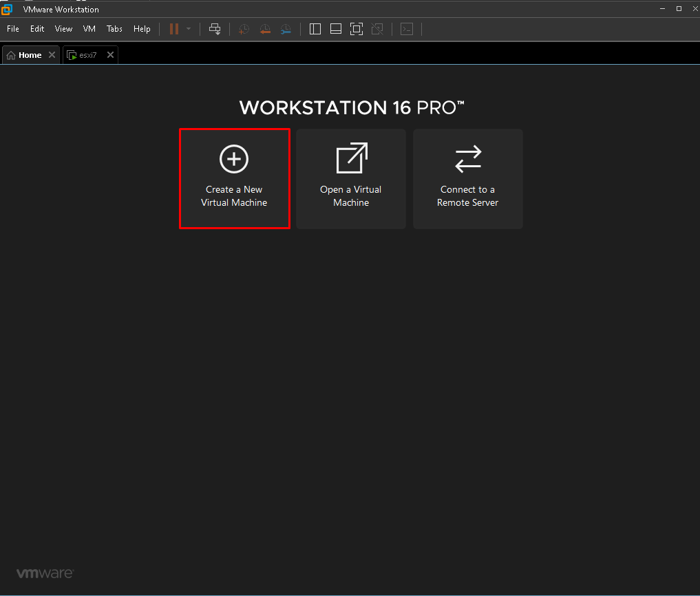Image resolution: width=700 pixels, height=596 pixels.
Task: Click Send Ctrl+Alt+Del toolbar icon
Action: tap(215, 29)
